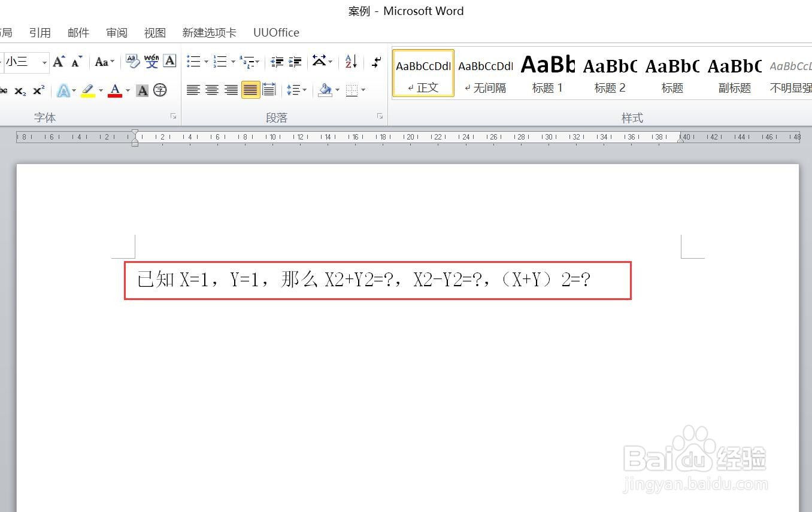This screenshot has height=512, width=812.
Task: Toggle superscript x² formatting
Action: 39,90
